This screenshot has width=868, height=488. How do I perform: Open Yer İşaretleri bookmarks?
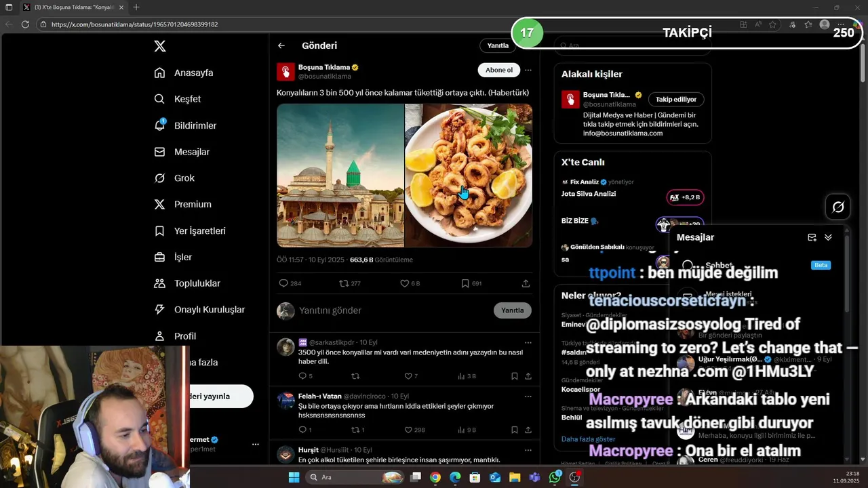190,230
